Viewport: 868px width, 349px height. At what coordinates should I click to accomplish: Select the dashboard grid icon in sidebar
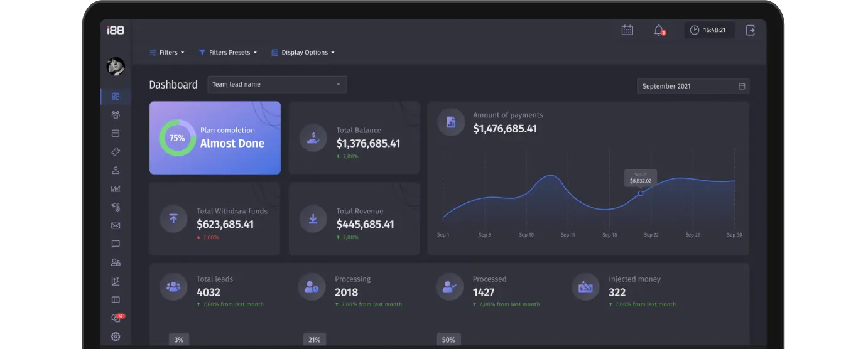coord(116,96)
